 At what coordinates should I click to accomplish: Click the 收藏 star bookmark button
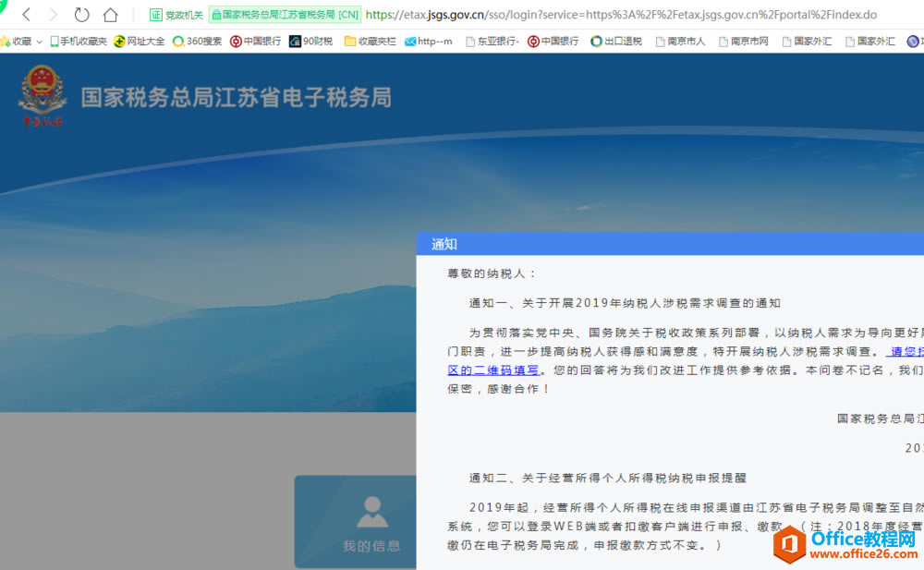(x=17, y=42)
